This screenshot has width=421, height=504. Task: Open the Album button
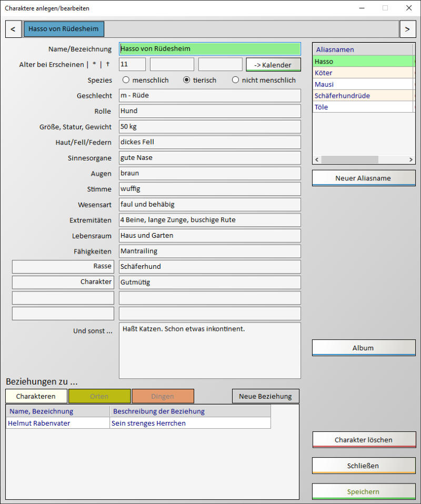coord(363,348)
